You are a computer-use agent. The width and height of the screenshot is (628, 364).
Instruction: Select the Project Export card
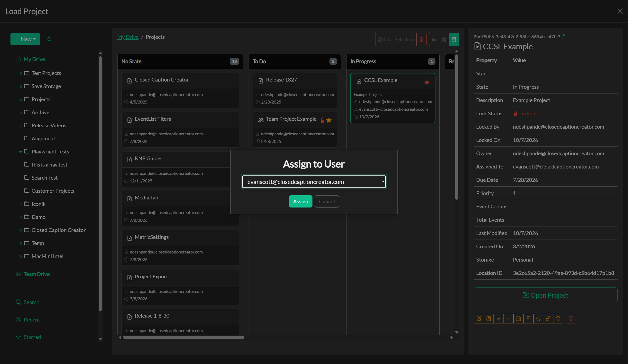[180, 287]
